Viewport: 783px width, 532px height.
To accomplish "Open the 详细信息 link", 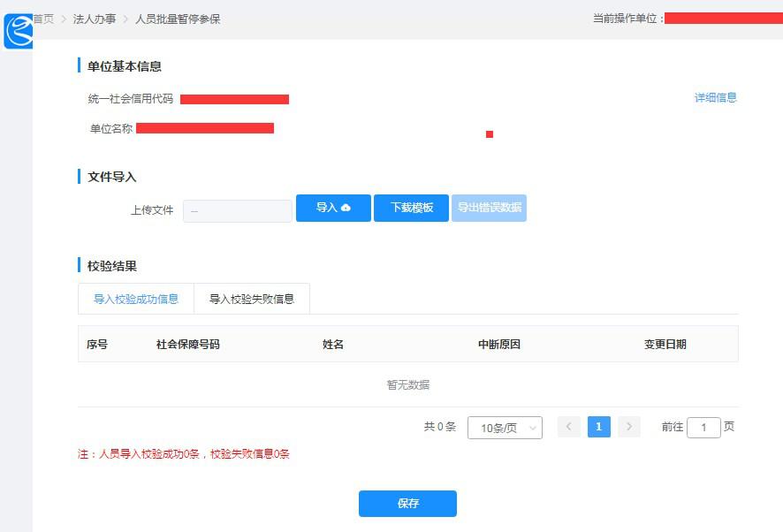I will [x=716, y=98].
